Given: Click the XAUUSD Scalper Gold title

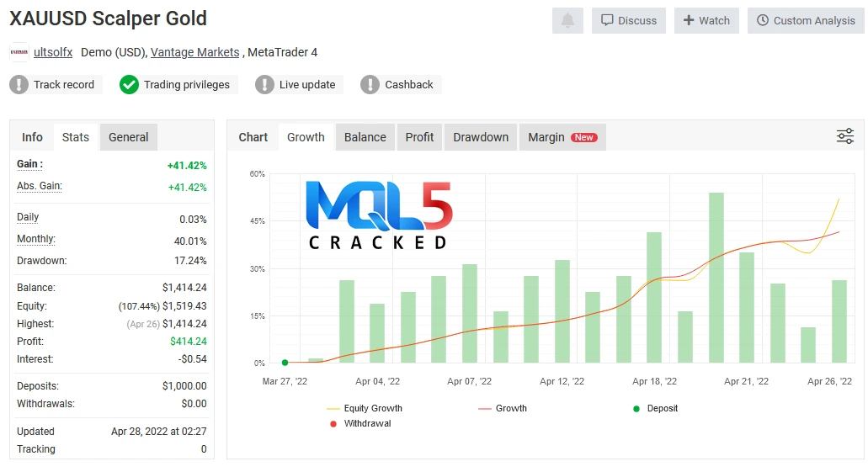Looking at the screenshot, I should [x=108, y=19].
